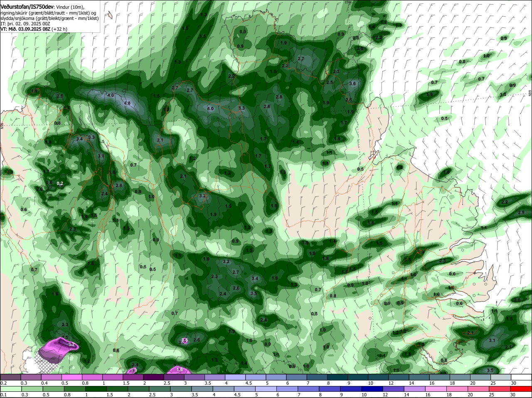Click the valid time 'VT: Mið. 03.09.2025 08Z'
The width and height of the screenshot is (532, 398).
(25, 29)
